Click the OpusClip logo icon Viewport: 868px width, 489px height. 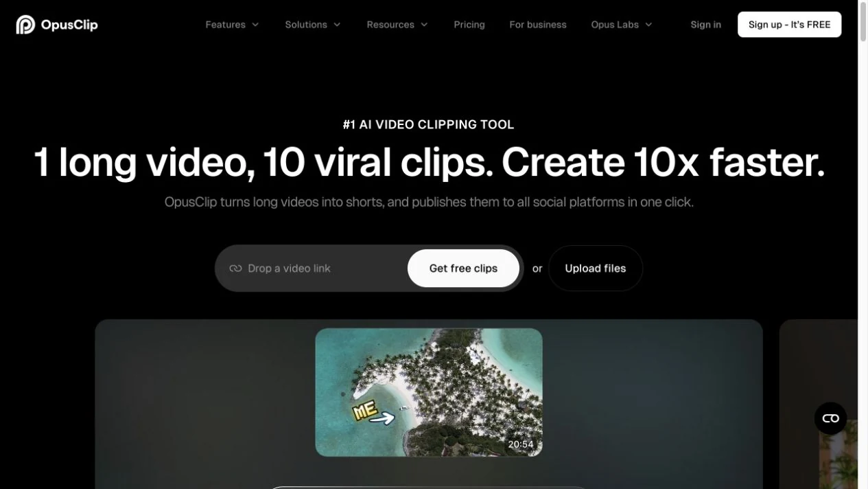pyautogui.click(x=25, y=25)
